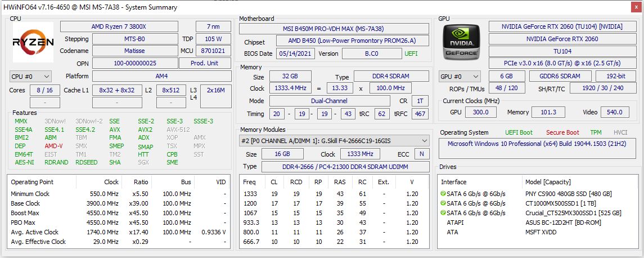This screenshot has width=644, height=258.
Task: Click the OPN value 100-000000025
Action: click(x=135, y=63)
